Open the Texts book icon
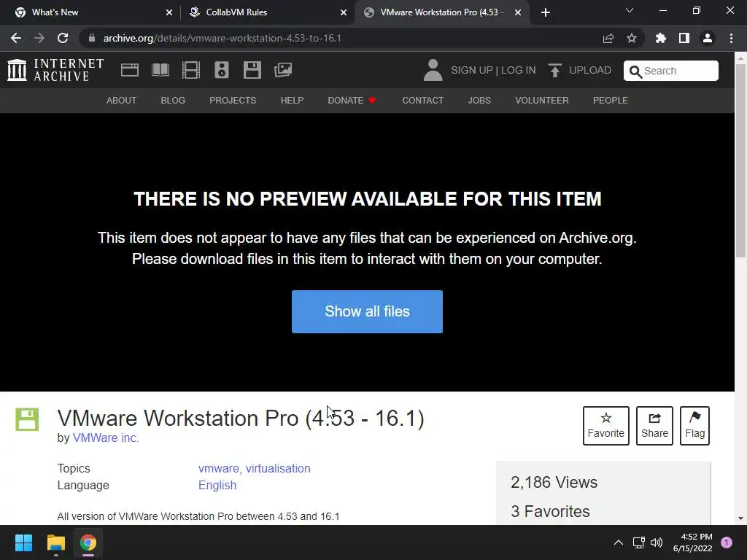This screenshot has height=560, width=747. [160, 70]
